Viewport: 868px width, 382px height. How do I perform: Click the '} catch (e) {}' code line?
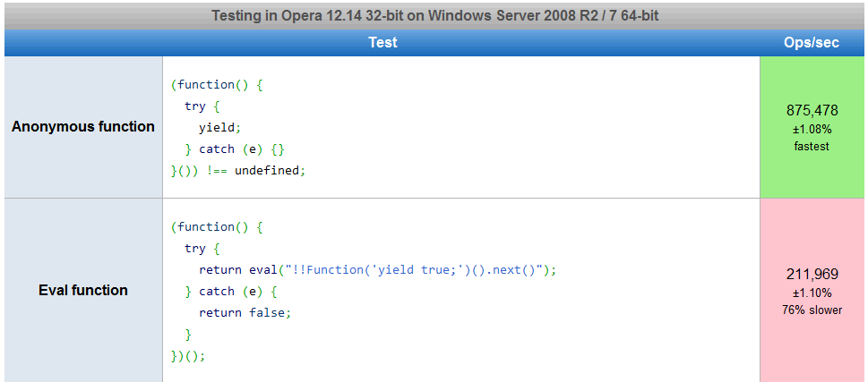(235, 149)
